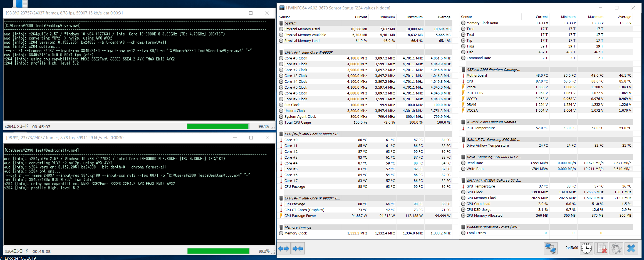Click the Trfc memory timing row
Image resolution: width=644 pixels, height=260 pixels.
(546, 52)
